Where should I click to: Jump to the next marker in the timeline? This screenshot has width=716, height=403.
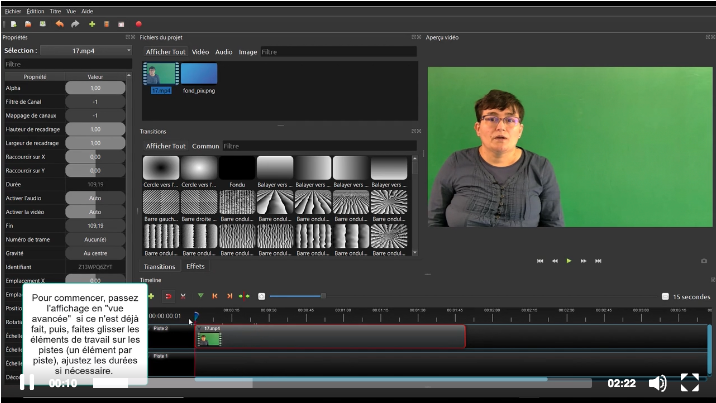coord(230,296)
